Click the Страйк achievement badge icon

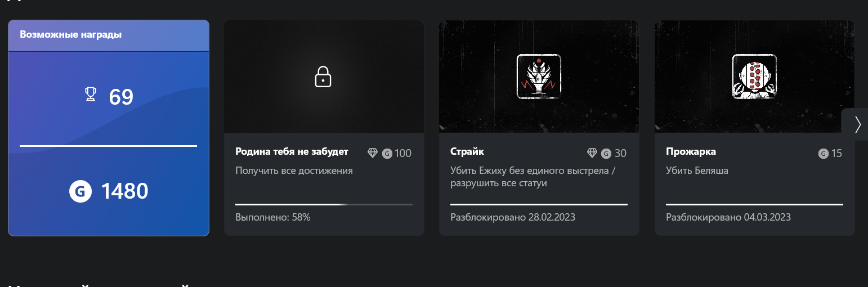point(539,77)
